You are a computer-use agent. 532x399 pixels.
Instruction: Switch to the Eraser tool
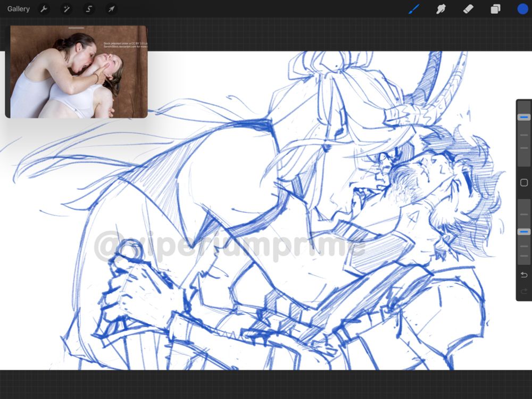(469, 9)
